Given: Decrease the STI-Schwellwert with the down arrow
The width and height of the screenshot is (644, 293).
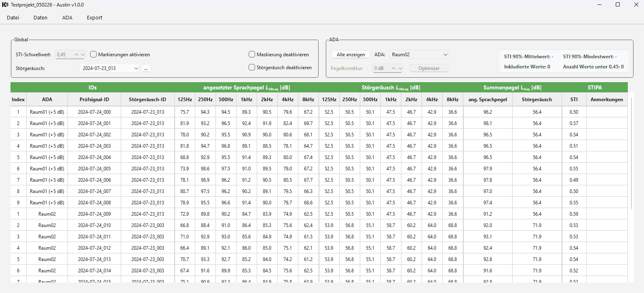Looking at the screenshot, I should pyautogui.click(x=83, y=55).
